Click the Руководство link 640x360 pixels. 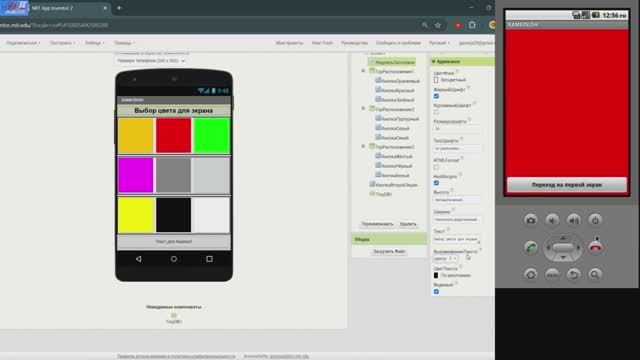click(x=354, y=43)
